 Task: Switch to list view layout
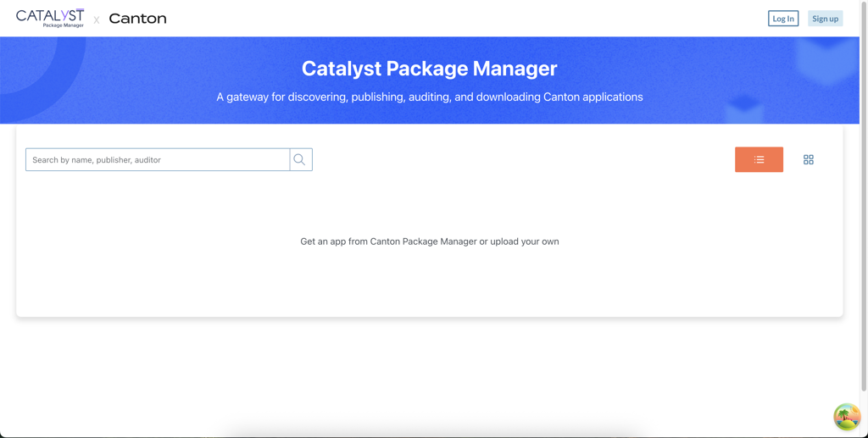coord(759,159)
